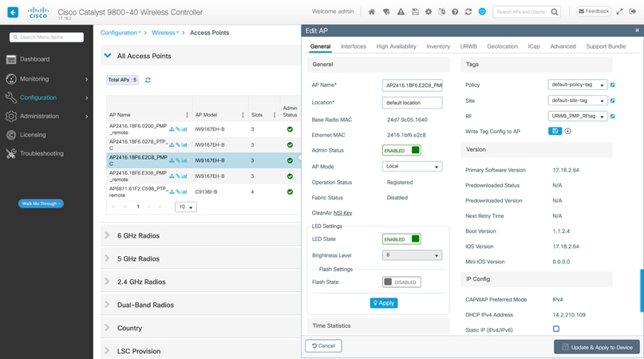Open the wireless setup wizard icon
Viewport: 644px width, 359px height.
386,12
